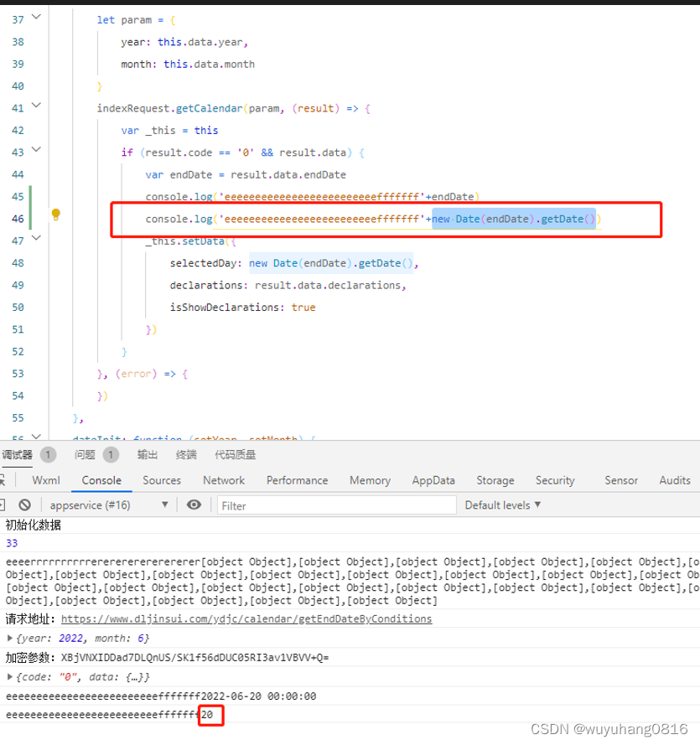Viewport: 700px width, 745px height.
Task: Click line number 48 in the gutter
Action: 18,263
